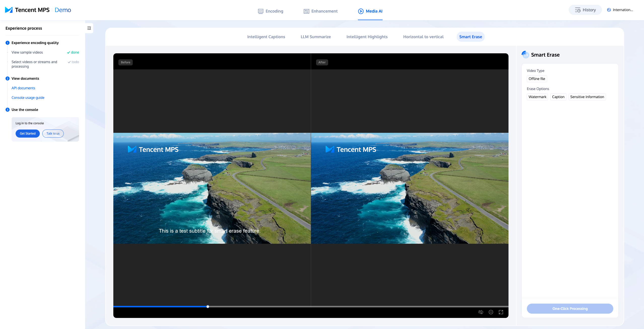Image resolution: width=644 pixels, height=329 pixels.
Task: Pause the video using the player control
Action: tap(491, 312)
